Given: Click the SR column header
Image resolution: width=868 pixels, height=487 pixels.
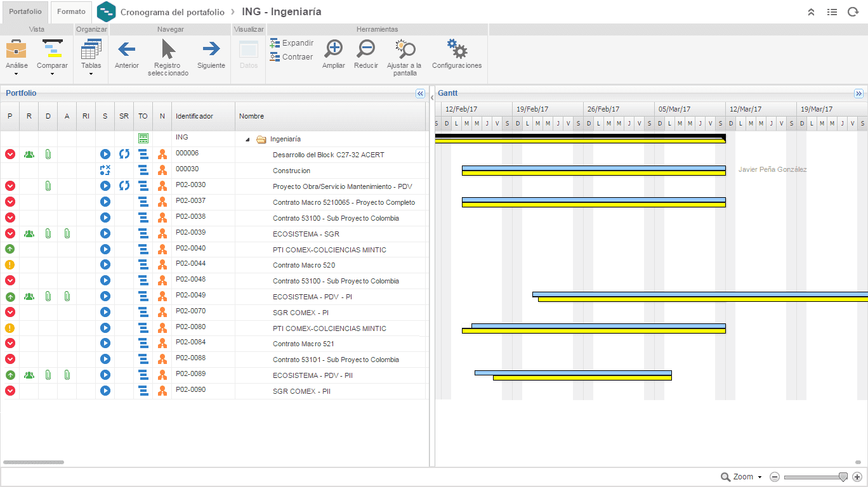Looking at the screenshot, I should pos(124,116).
